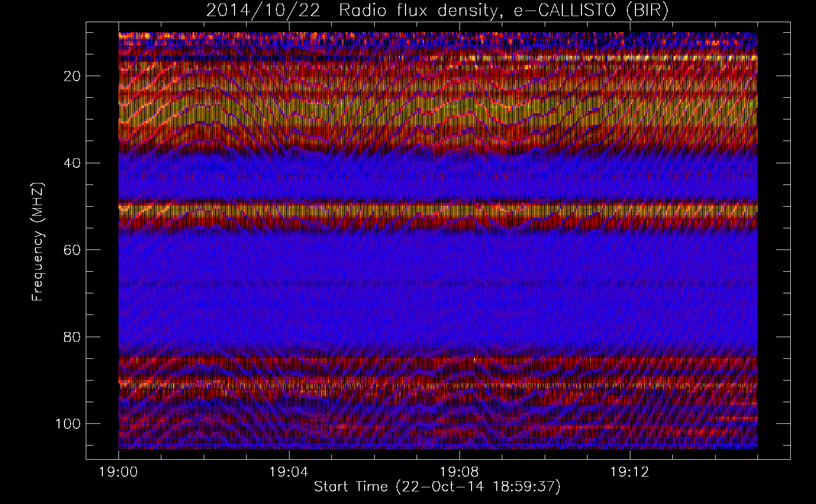Click the 19:00 time tick label
This screenshot has height=504, width=816.
tap(119, 472)
